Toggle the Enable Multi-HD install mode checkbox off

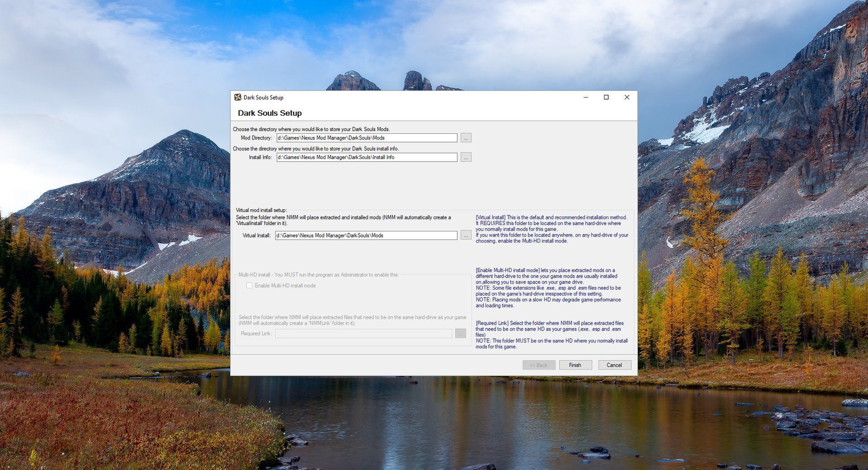pos(249,285)
